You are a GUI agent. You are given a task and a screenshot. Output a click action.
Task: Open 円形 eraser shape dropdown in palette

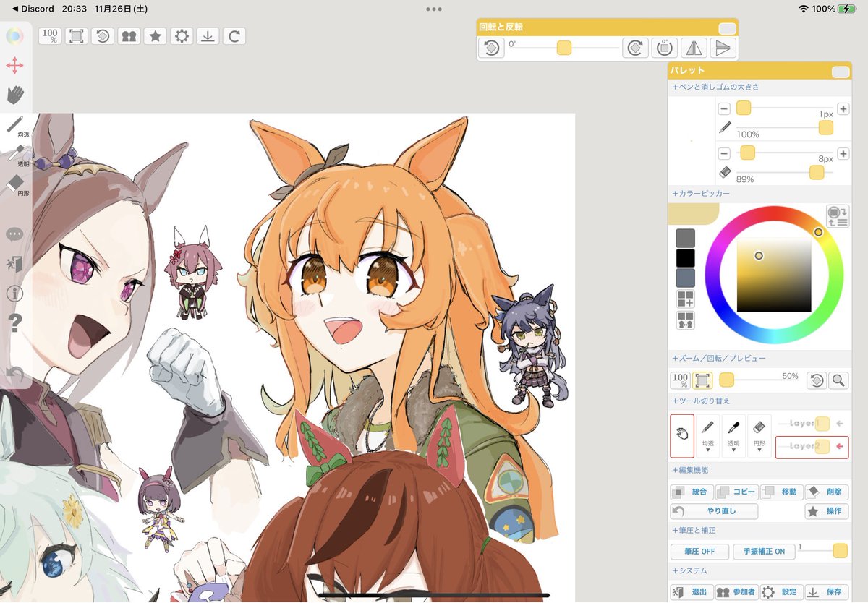click(x=759, y=436)
